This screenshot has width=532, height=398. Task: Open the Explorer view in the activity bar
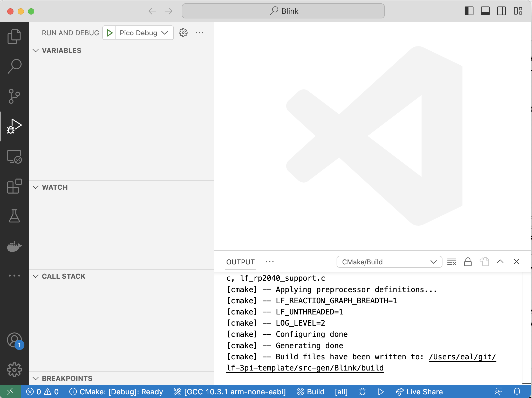[14, 36]
